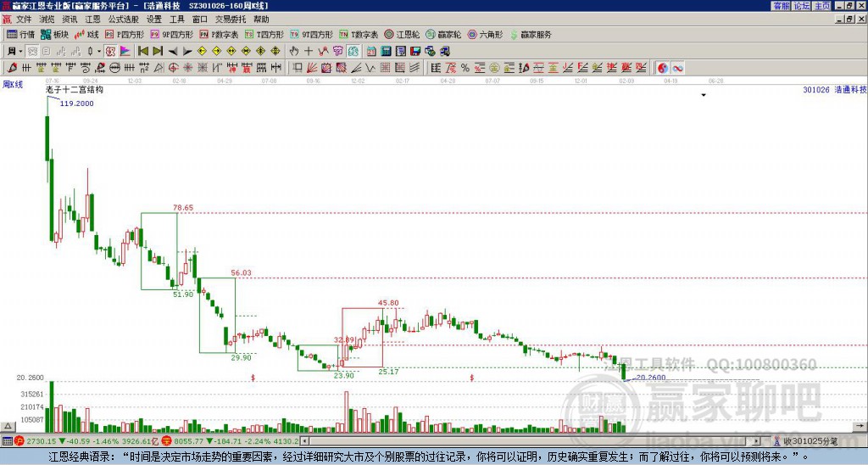Open the 设置 menu

point(154,20)
